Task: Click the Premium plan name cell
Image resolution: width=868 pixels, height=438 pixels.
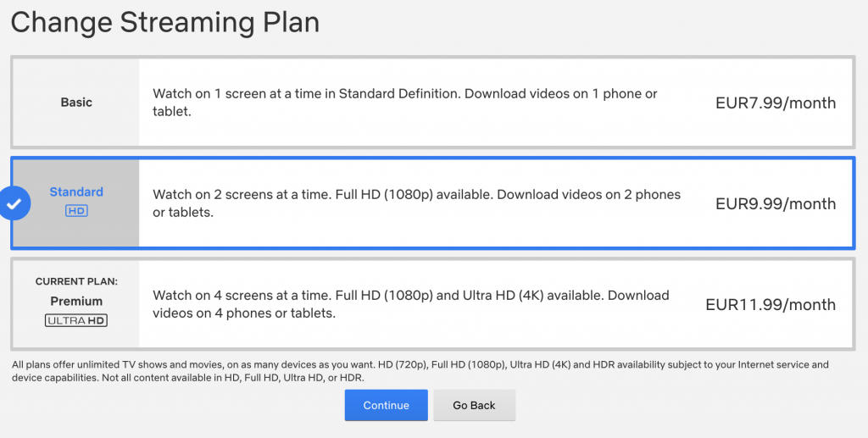Action: pos(76,303)
